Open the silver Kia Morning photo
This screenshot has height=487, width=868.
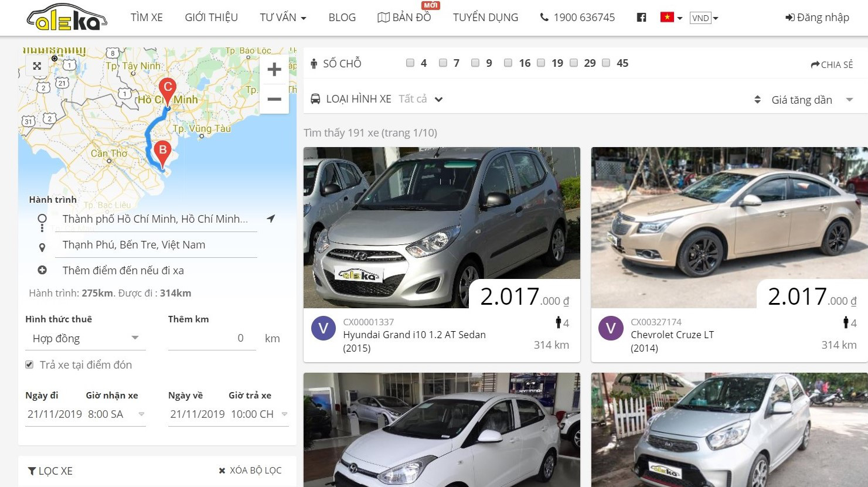coord(730,430)
